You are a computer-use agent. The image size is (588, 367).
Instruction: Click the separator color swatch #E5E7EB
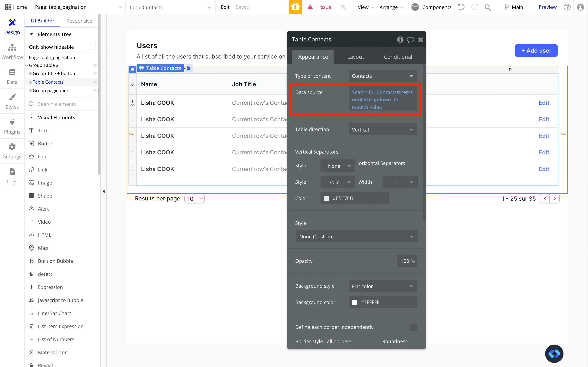pos(326,198)
